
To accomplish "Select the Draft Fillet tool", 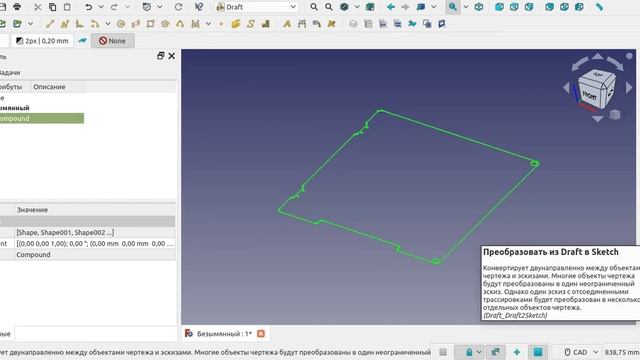I will point(80,24).
